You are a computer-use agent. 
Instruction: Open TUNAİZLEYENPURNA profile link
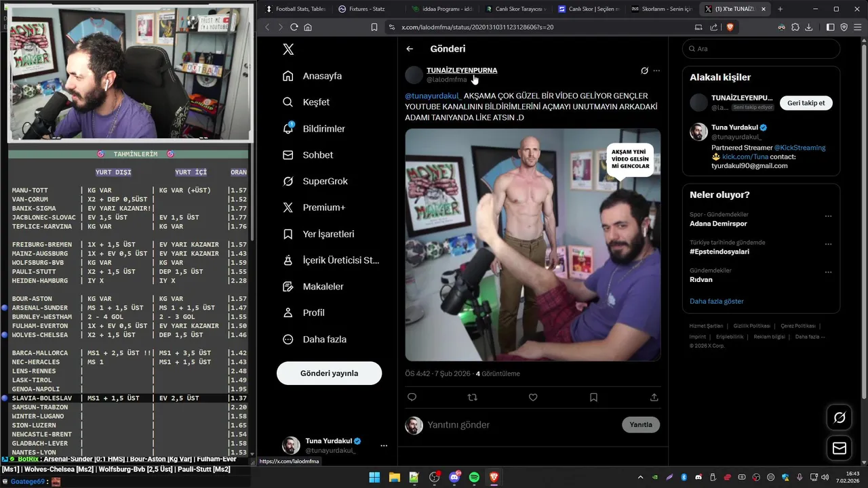click(x=462, y=70)
